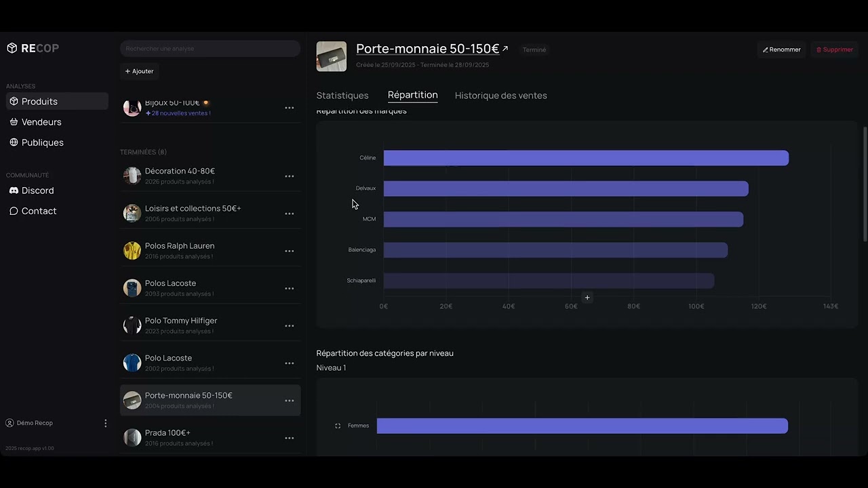
Task: Open the Démo Recop account menu dots
Action: point(105,423)
